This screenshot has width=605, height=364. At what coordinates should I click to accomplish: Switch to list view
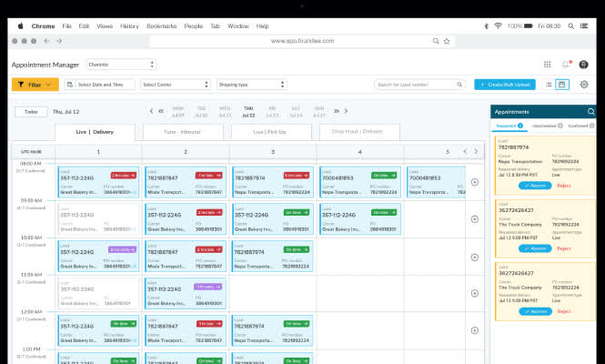point(549,85)
